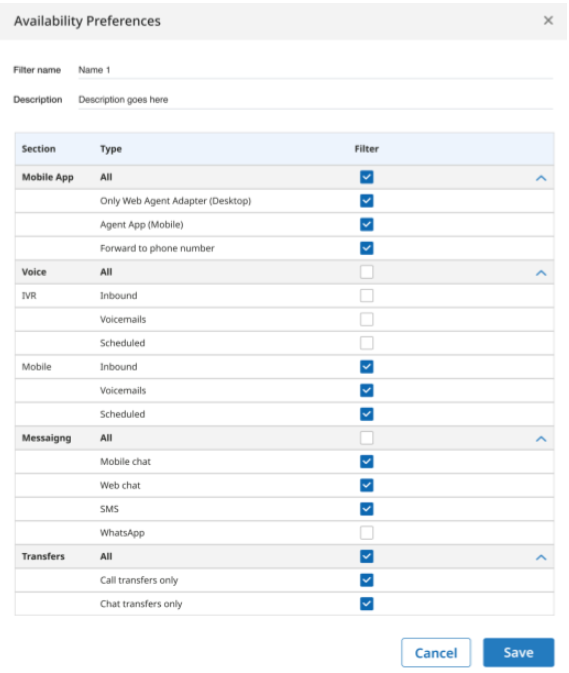This screenshot has height=673, width=569.
Task: Enable IVR Inbound filter checkbox
Action: point(366,295)
